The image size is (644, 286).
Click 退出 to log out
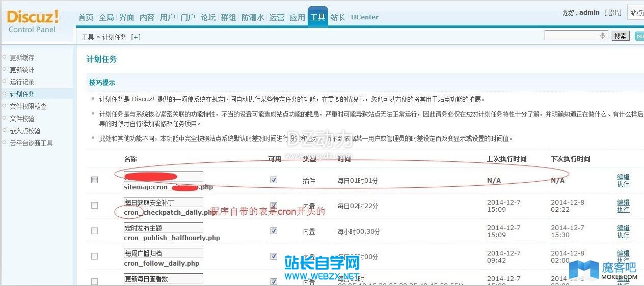(x=612, y=13)
